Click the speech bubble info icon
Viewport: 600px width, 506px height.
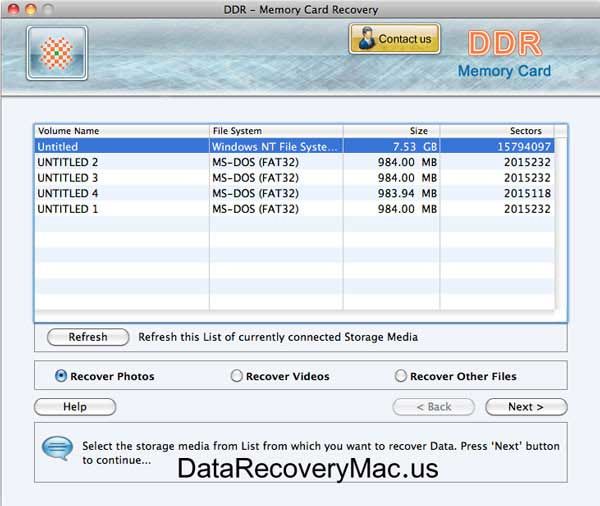(57, 448)
